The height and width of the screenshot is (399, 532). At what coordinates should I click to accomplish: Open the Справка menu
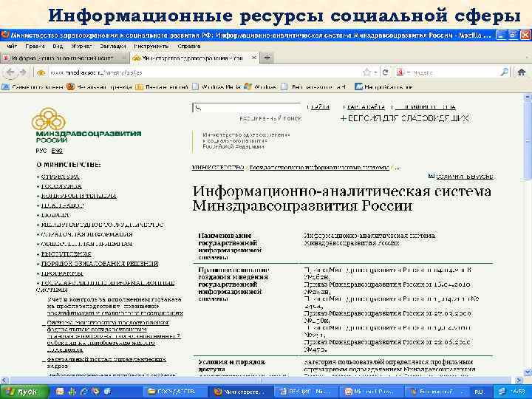coord(189,46)
